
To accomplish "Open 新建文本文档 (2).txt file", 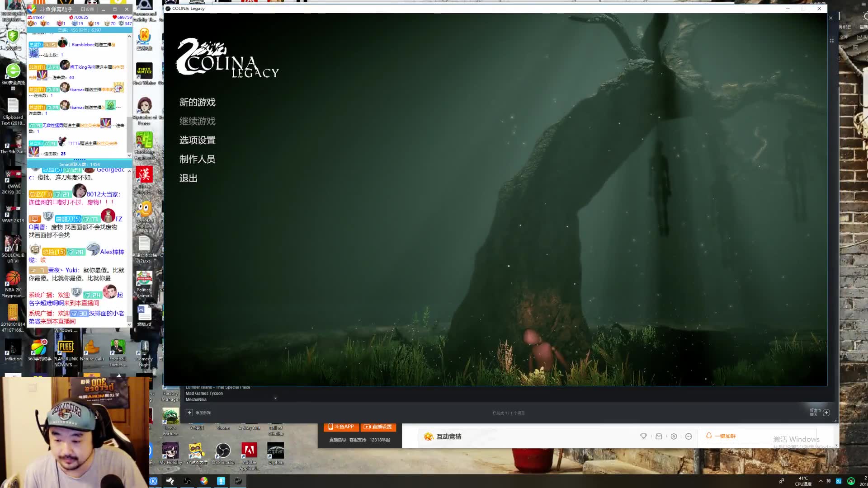I will coord(144,249).
